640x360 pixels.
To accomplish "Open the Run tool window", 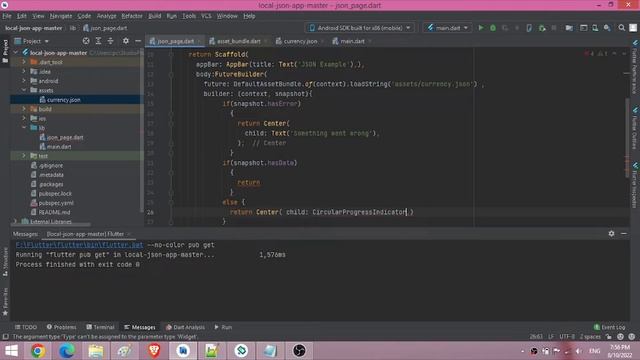I will pyautogui.click(x=223, y=327).
